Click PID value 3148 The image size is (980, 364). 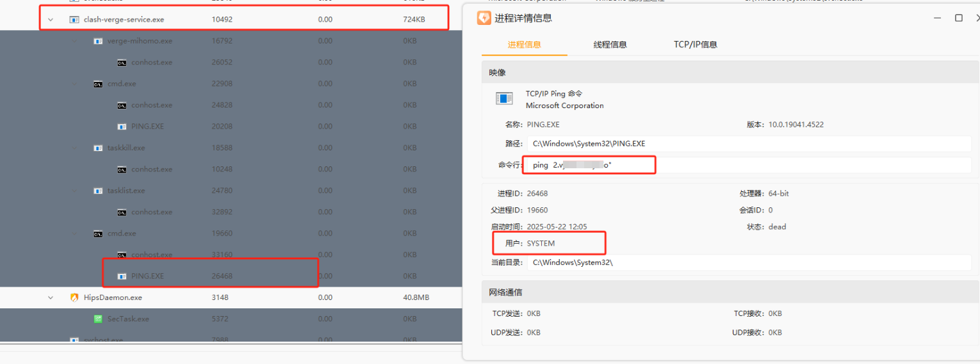click(x=220, y=297)
